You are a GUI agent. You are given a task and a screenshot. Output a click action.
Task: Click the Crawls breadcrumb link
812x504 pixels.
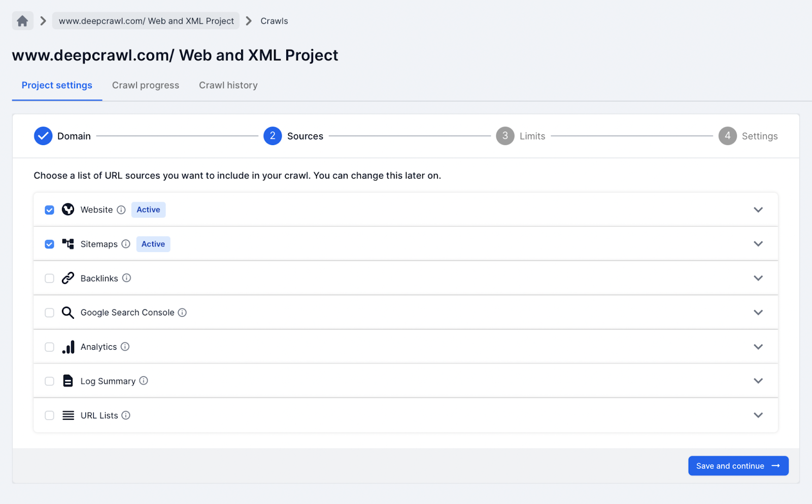[274, 21]
